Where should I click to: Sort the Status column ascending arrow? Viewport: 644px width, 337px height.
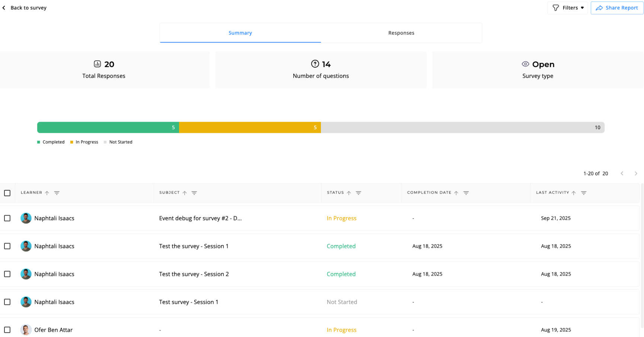tap(349, 193)
